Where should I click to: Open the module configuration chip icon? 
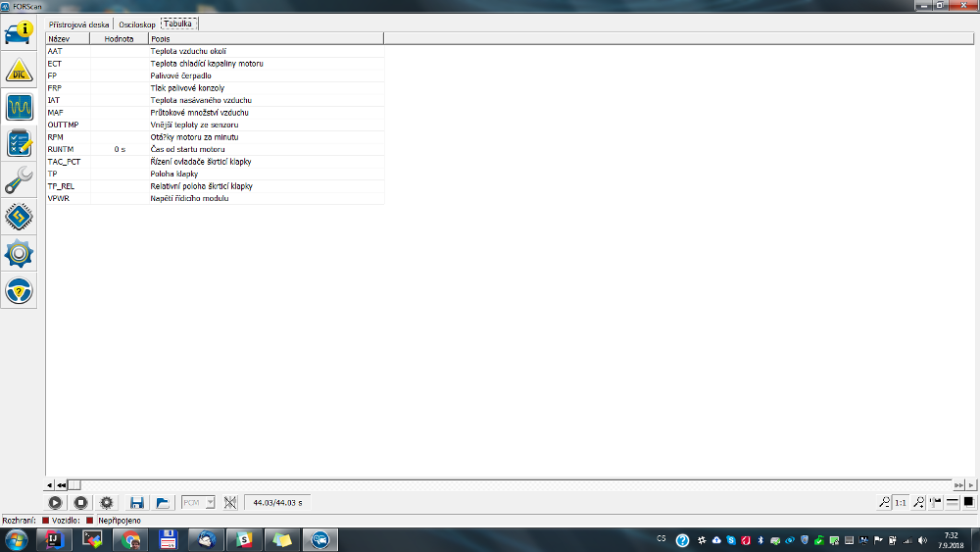20,216
